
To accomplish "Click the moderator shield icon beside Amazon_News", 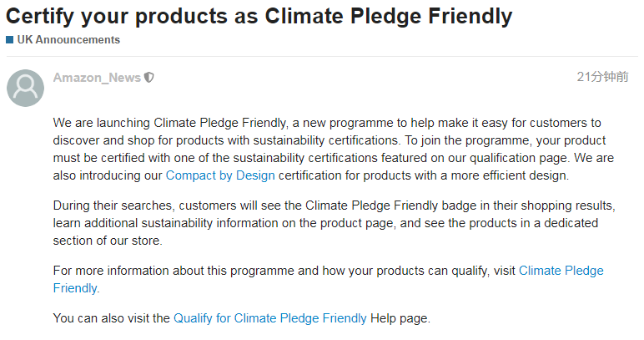I will point(149,78).
